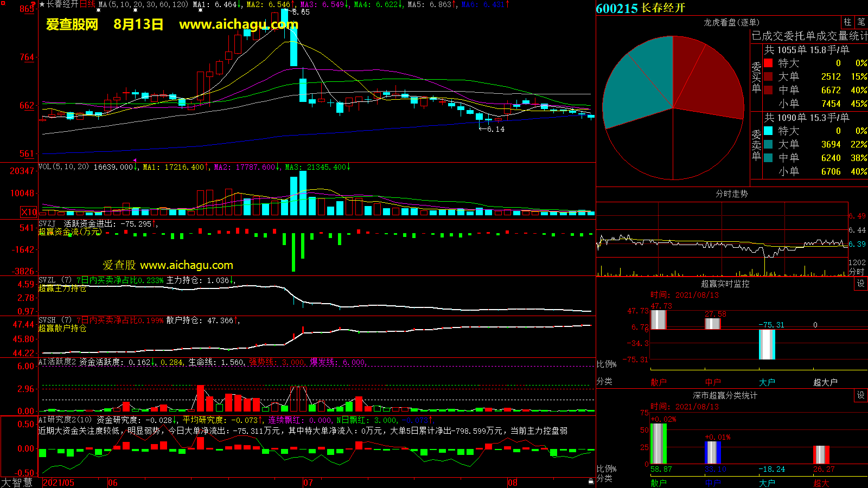Click the 笔 (tick) view button
This screenshot has width=868, height=488.
coord(861,22)
